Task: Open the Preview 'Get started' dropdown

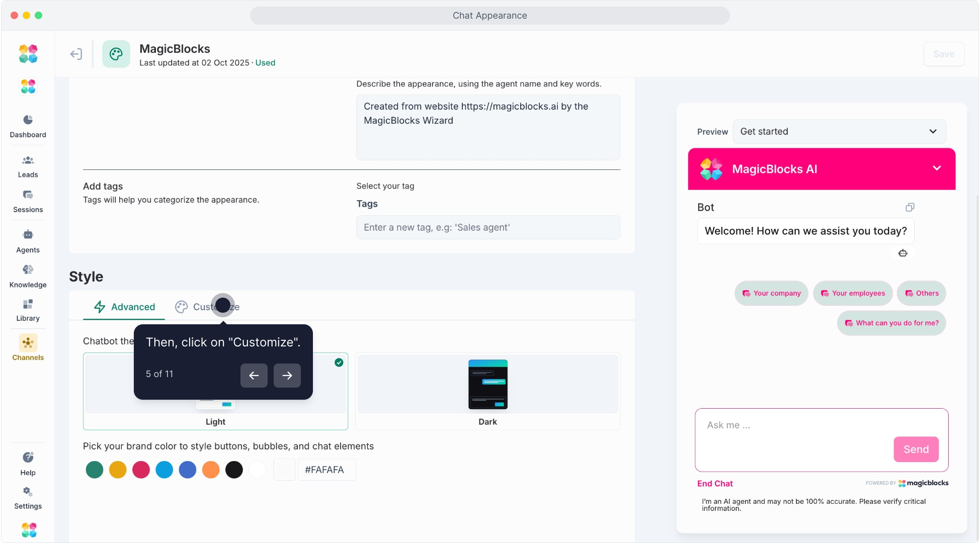Action: pyautogui.click(x=839, y=132)
